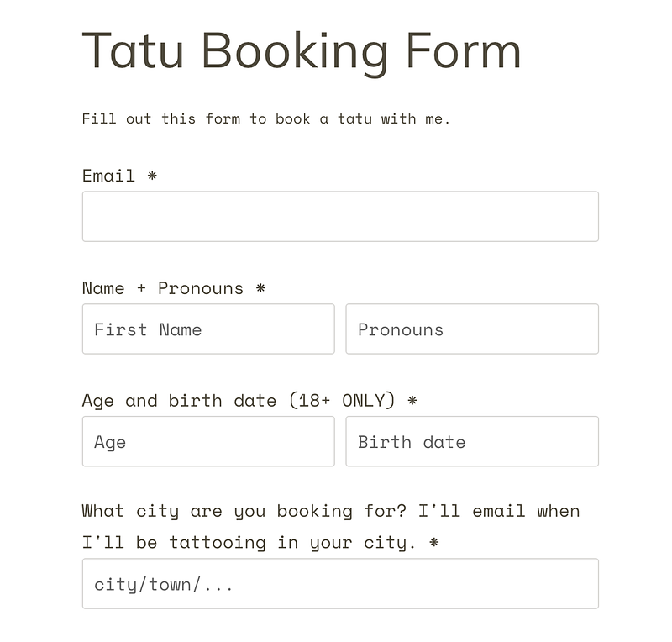Click the word "Tatu" in the page heading

(x=133, y=50)
